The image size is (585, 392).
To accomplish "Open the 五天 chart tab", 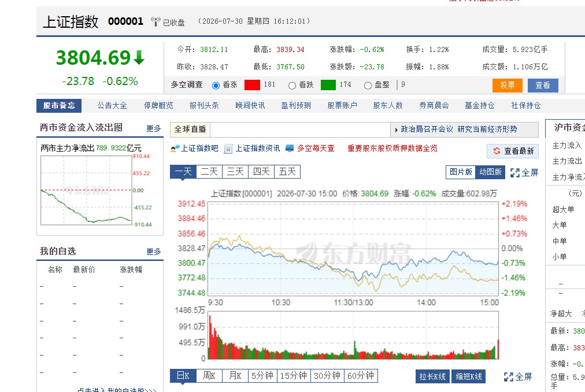I will click(x=287, y=172).
